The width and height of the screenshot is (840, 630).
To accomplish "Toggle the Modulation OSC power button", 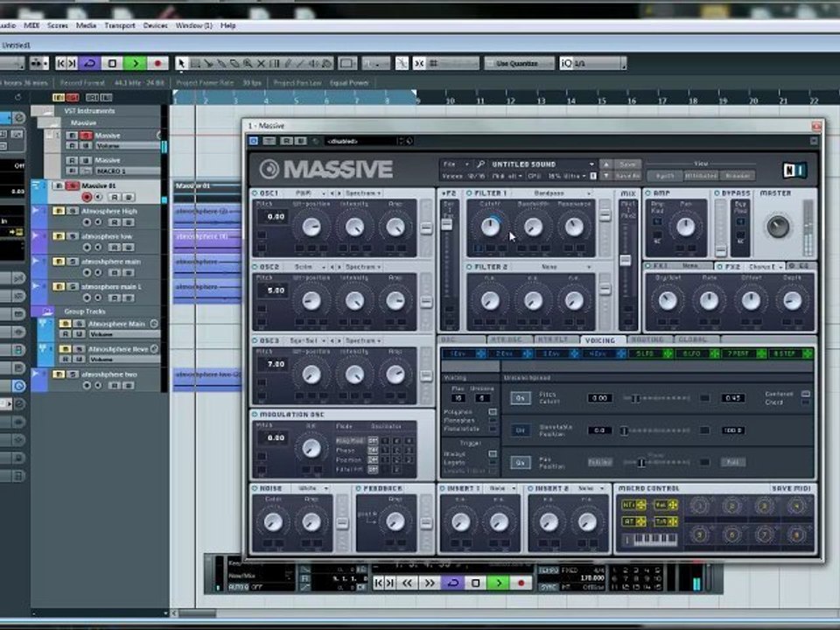I will click(x=255, y=415).
